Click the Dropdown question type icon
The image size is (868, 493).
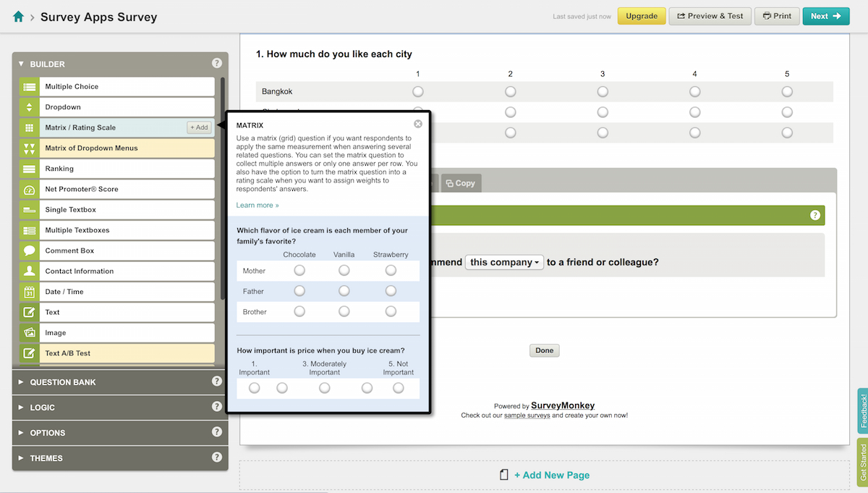coord(30,107)
